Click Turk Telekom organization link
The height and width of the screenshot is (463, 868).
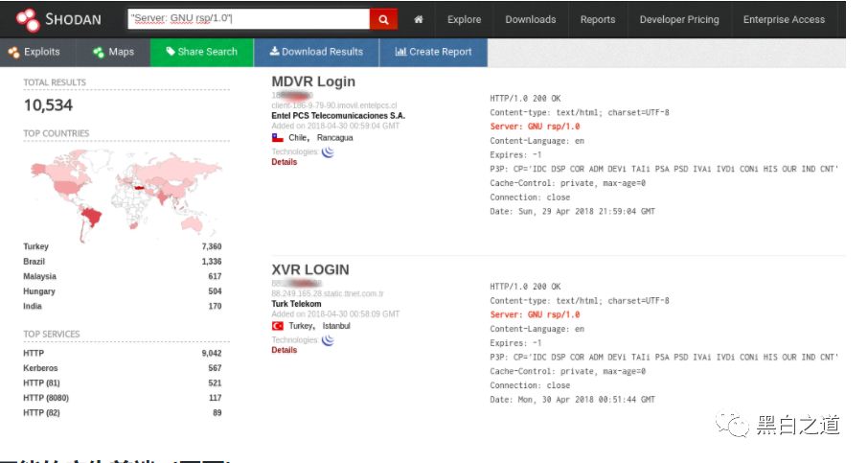click(x=296, y=304)
